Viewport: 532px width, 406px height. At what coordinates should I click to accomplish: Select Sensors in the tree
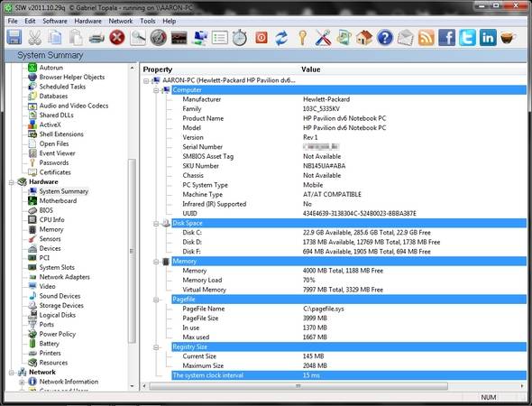(x=50, y=239)
